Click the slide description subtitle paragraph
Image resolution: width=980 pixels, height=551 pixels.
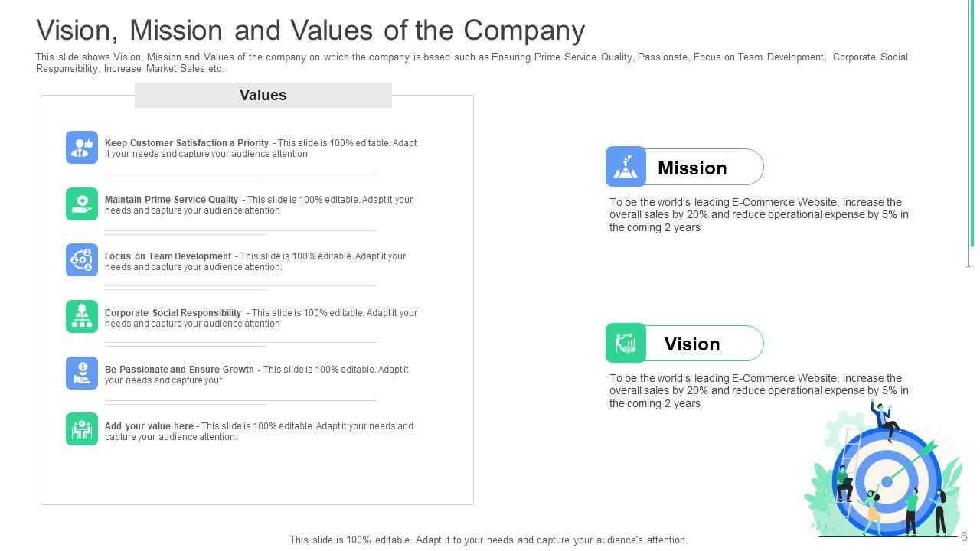[x=472, y=63]
